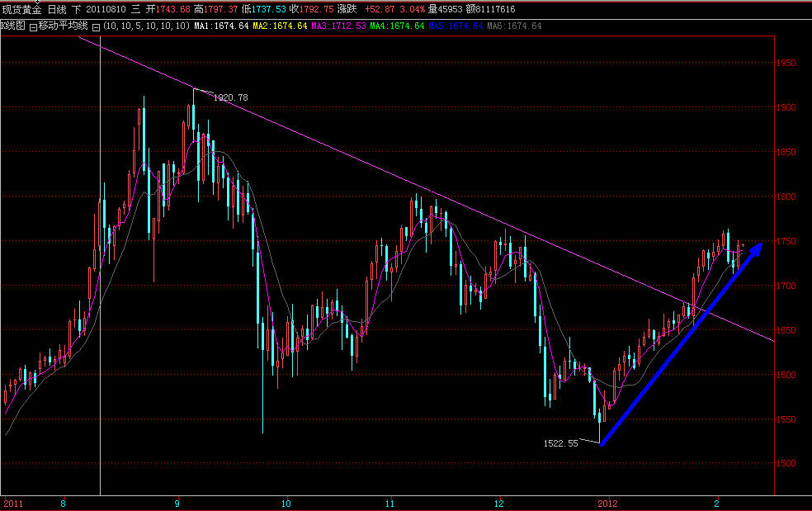812x511 pixels.
Task: Click month 9 on the time axis
Action: [177, 504]
